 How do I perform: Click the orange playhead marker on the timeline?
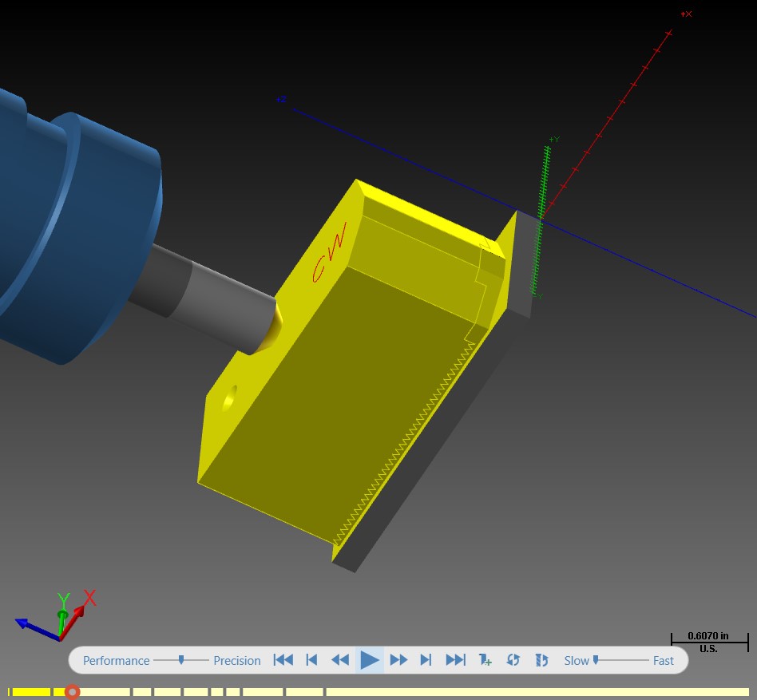[72, 692]
